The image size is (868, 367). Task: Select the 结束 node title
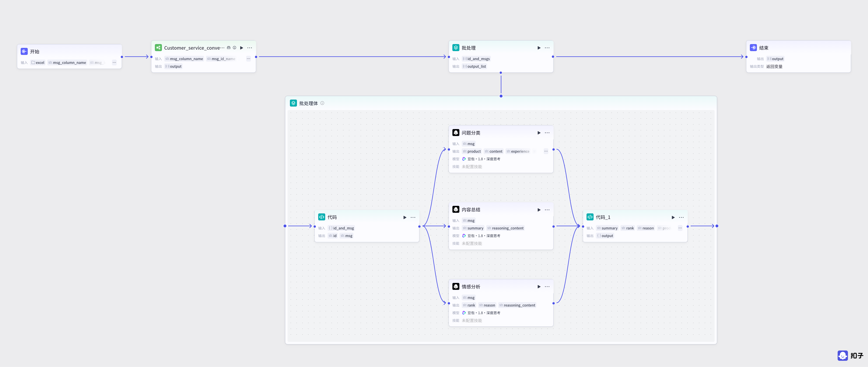pos(764,48)
